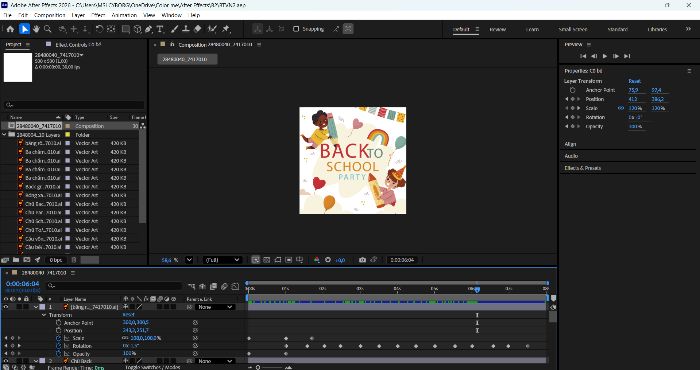Select the Type text tool
The height and width of the screenshot is (370, 700).
click(160, 29)
